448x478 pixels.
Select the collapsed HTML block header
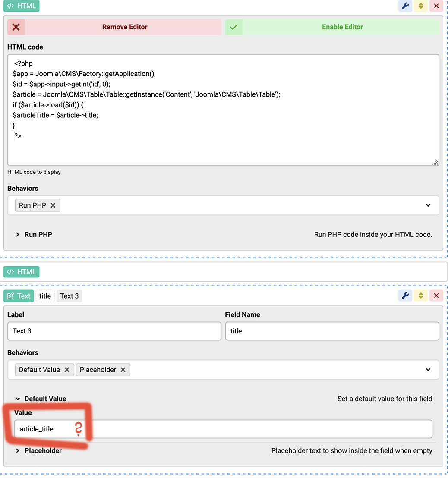coord(22,272)
